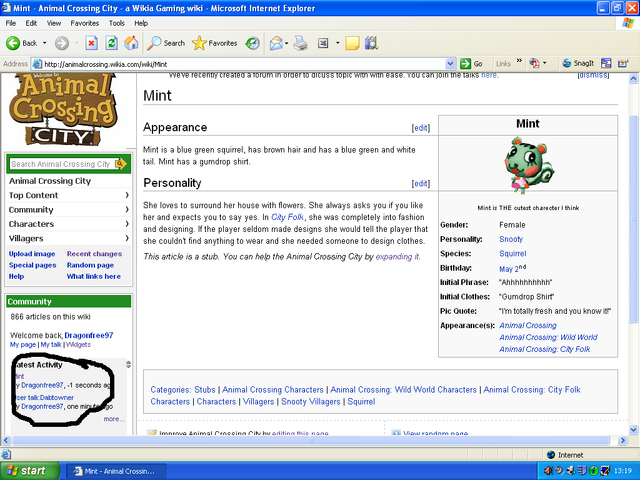Click the Internet zone globe icon

(x=551, y=455)
